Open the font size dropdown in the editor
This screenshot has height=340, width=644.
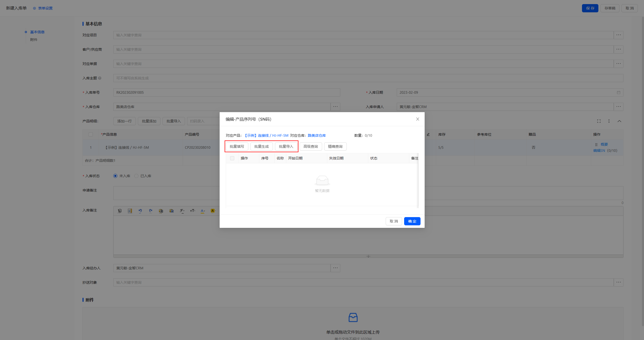(192, 211)
